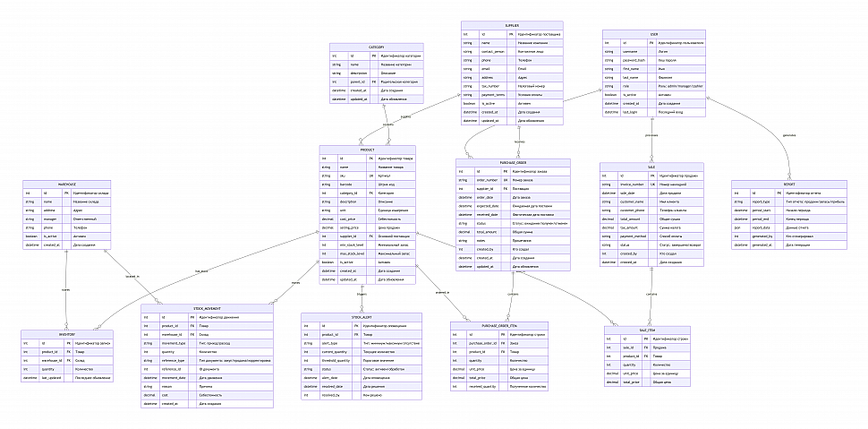Click the USER entity header
This screenshot has height=429, width=868.
point(653,34)
